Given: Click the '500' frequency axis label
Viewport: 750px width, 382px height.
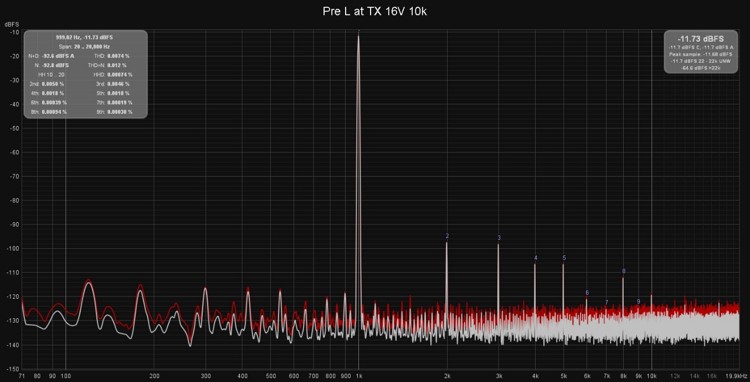Looking at the screenshot, I should (271, 376).
